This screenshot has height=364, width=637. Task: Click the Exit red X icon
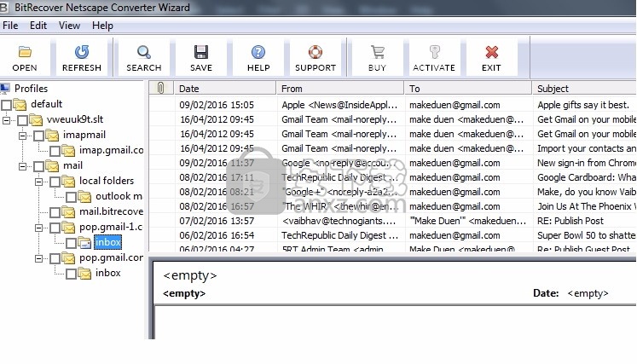pyautogui.click(x=491, y=52)
